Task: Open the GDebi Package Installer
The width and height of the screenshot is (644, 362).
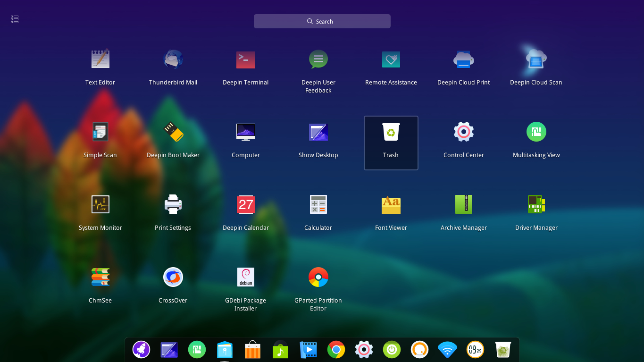Action: pos(245,283)
